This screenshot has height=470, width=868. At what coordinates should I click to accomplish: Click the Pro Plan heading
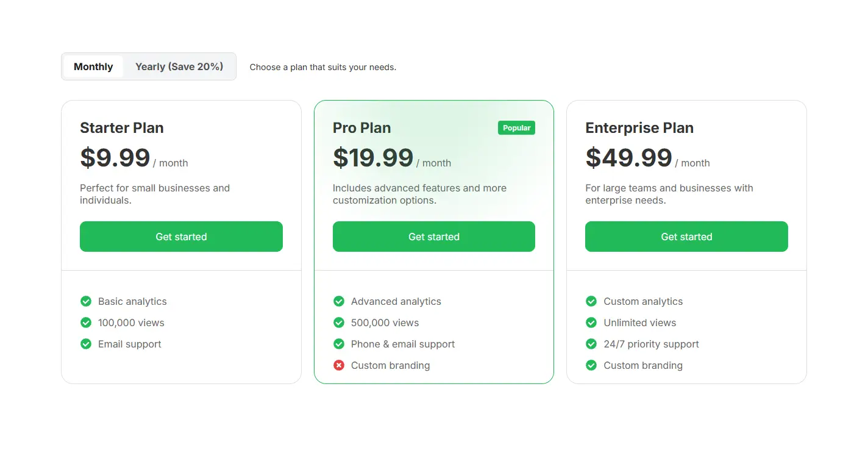[361, 128]
